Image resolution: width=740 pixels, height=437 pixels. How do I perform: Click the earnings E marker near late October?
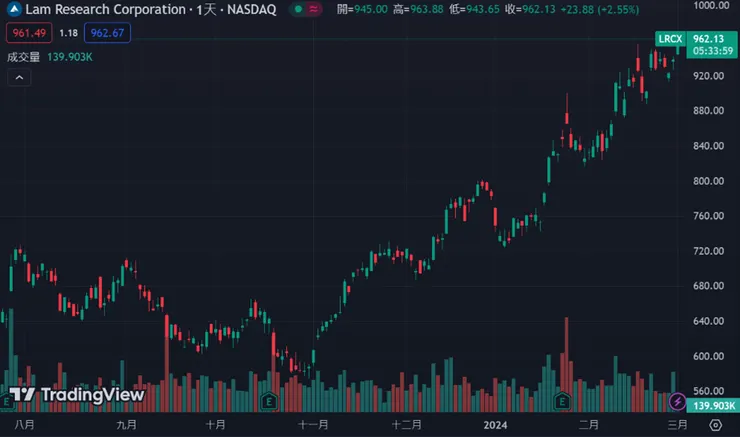click(269, 402)
